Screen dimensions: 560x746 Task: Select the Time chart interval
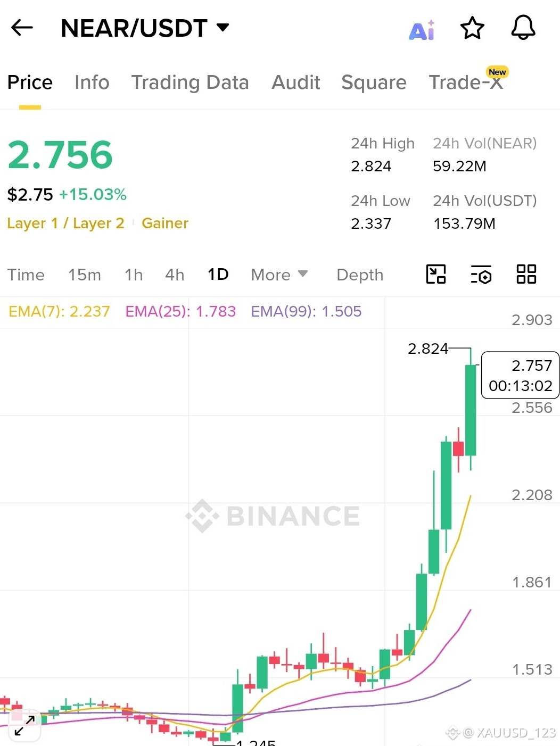pyautogui.click(x=26, y=275)
